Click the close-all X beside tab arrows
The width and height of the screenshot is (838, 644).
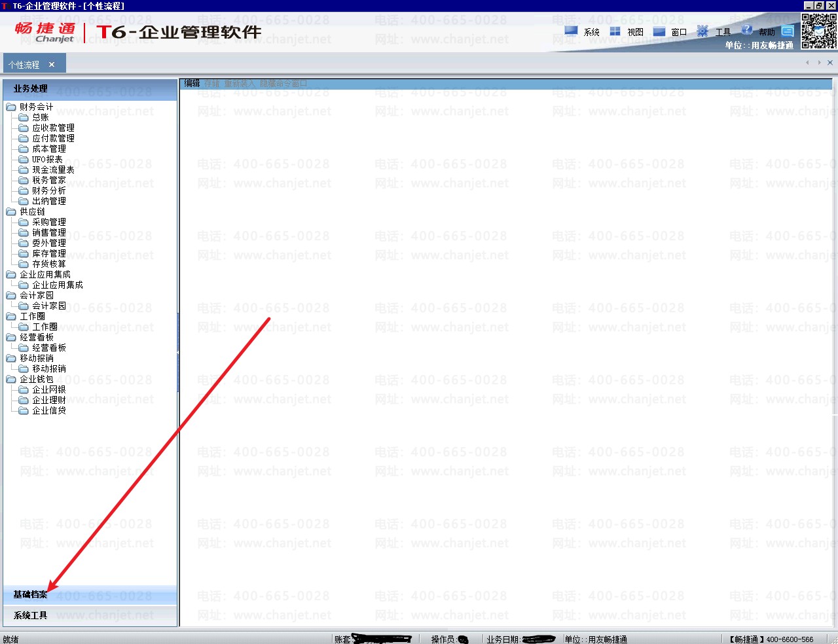point(830,63)
